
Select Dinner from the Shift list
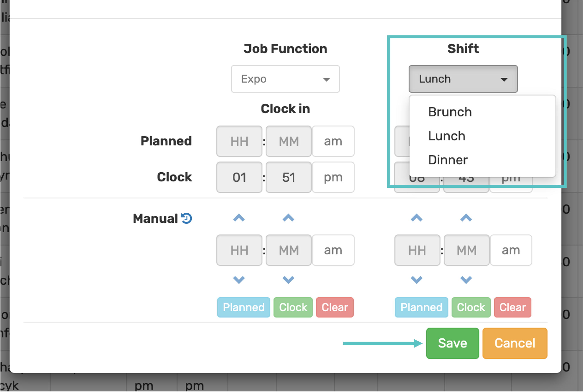448,160
